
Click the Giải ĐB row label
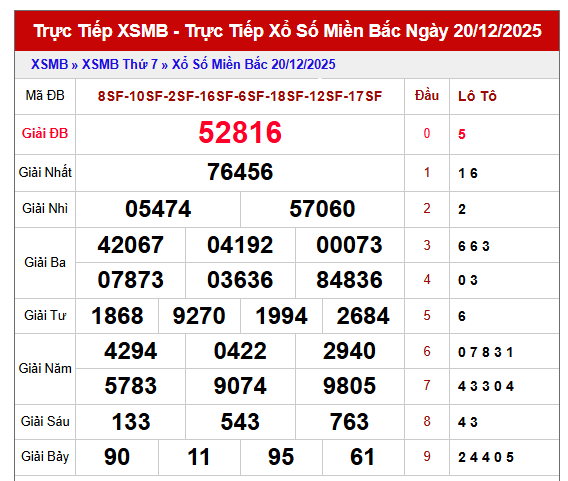(45, 133)
